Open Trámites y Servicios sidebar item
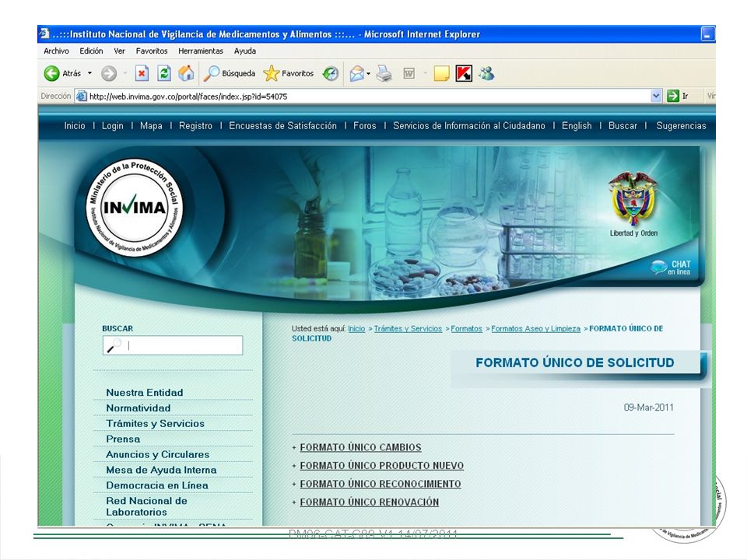The width and height of the screenshot is (747, 560). 156,423
